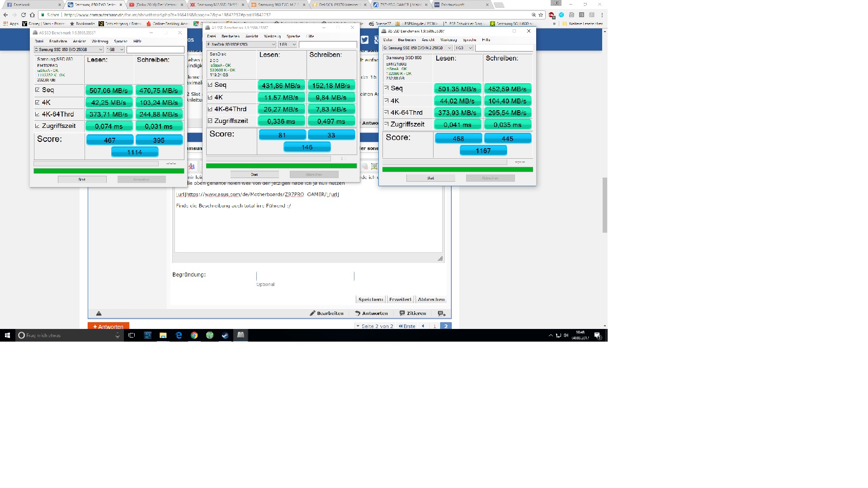
Task: Uncheck Seq test in Samsung 850 EVO window
Action: pyautogui.click(x=38, y=90)
